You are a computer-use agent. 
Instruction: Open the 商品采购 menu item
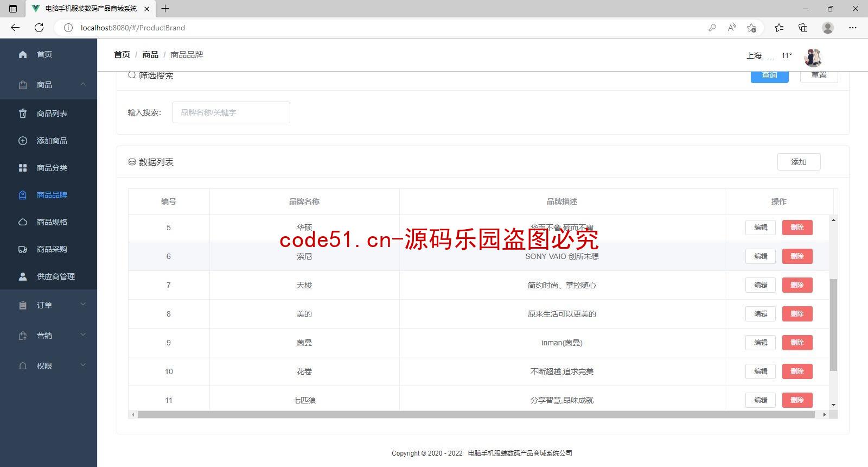tap(48, 249)
